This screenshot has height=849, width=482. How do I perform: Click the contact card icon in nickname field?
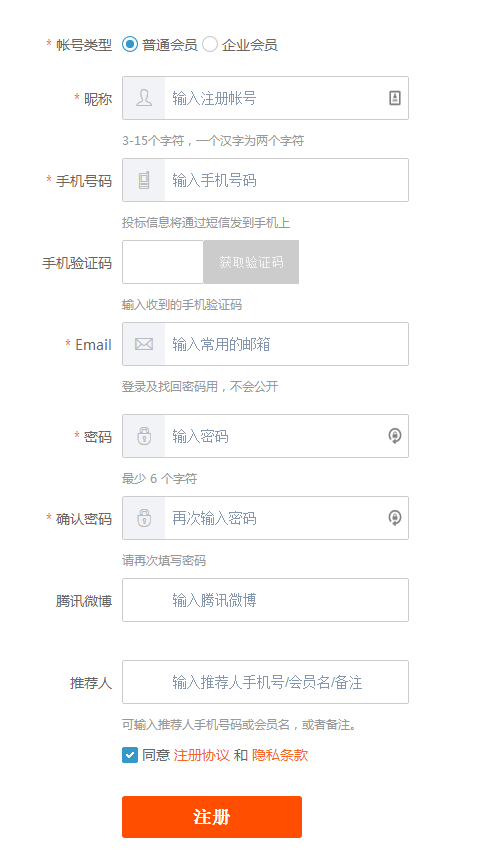click(x=395, y=98)
